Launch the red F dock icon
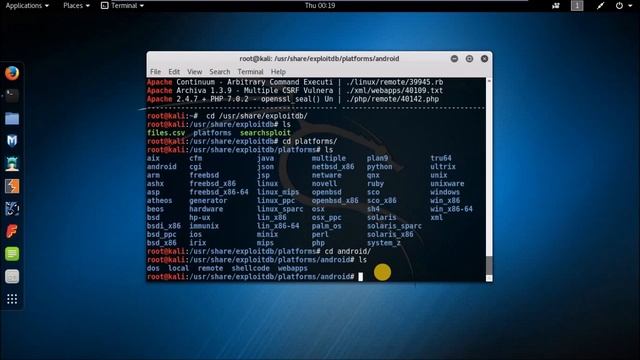 12,231
